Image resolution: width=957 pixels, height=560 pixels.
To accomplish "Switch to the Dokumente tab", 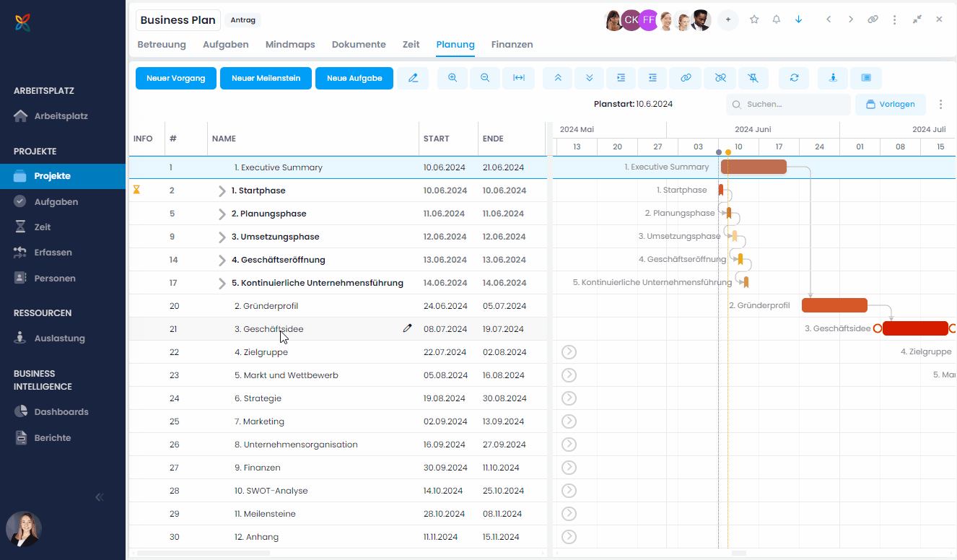I will (359, 45).
